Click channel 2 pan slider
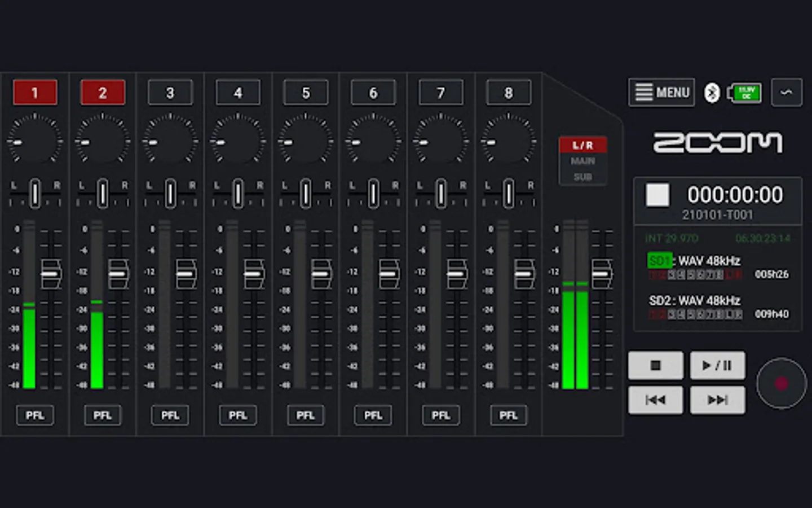812x508 pixels. click(103, 194)
